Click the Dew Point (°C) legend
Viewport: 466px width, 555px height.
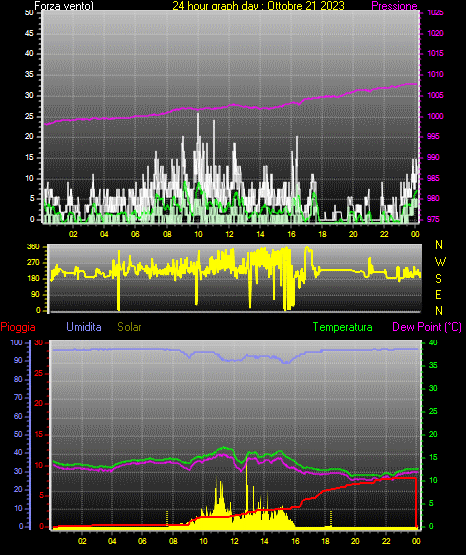pos(427,327)
